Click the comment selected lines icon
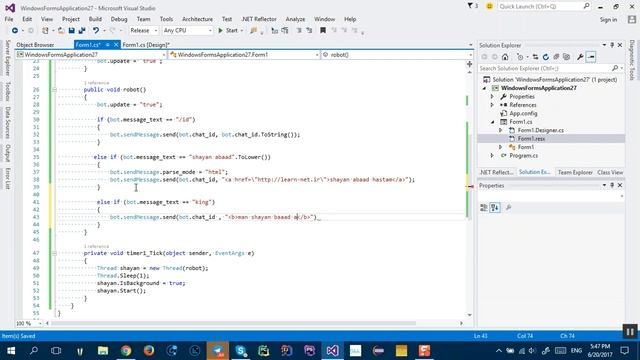The image size is (640, 360). (299, 31)
